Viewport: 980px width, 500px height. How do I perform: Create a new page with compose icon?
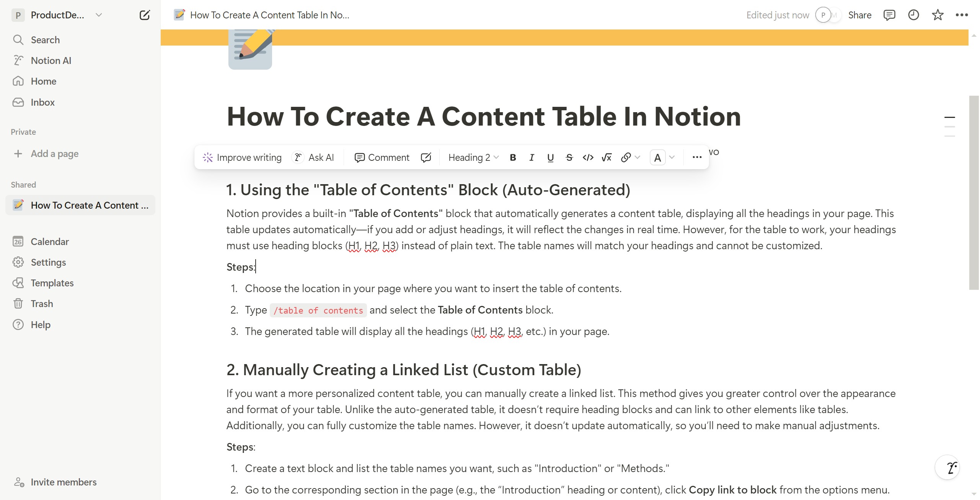pos(145,15)
